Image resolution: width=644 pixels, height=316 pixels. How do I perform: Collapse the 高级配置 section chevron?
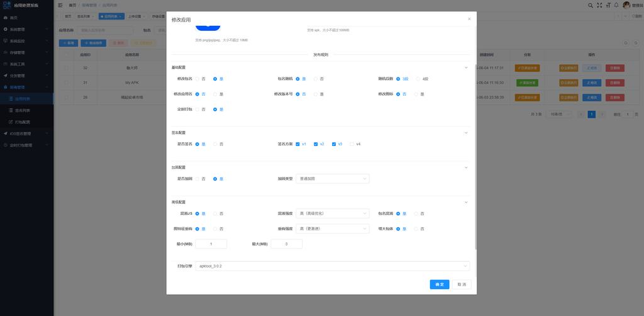[x=466, y=202]
